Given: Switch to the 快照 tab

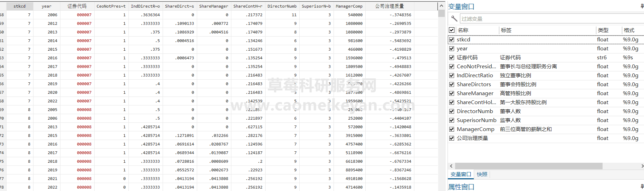Looking at the screenshot, I should 482,174.
